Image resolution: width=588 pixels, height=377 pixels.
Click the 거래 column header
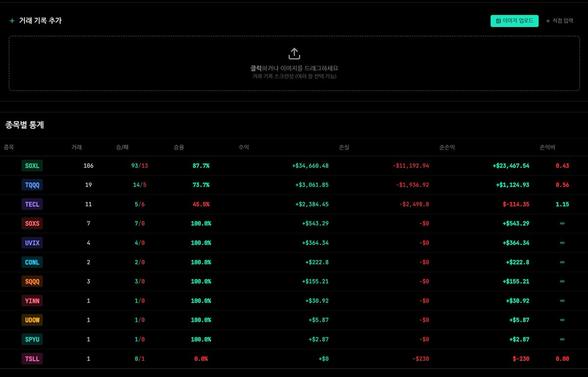pyautogui.click(x=76, y=147)
